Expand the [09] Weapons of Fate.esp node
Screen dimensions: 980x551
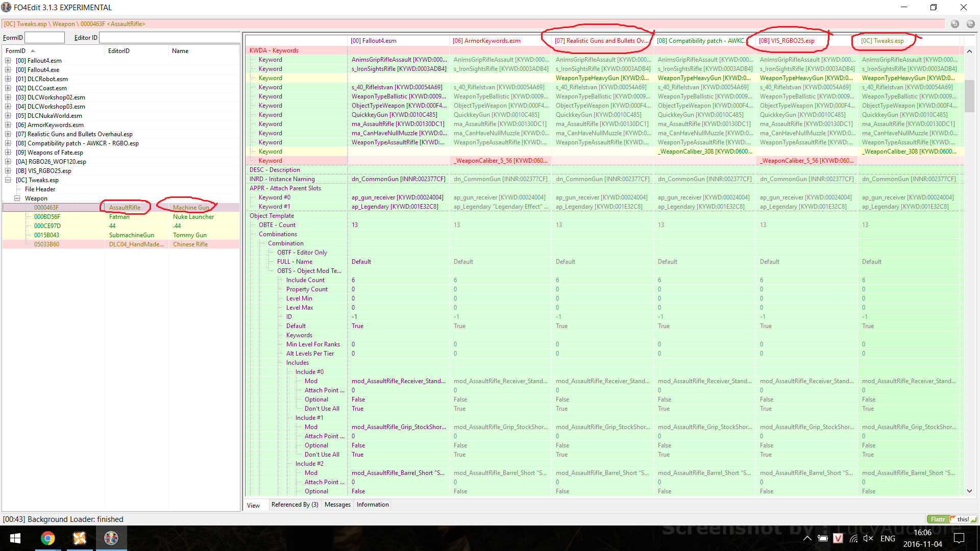[8, 153]
